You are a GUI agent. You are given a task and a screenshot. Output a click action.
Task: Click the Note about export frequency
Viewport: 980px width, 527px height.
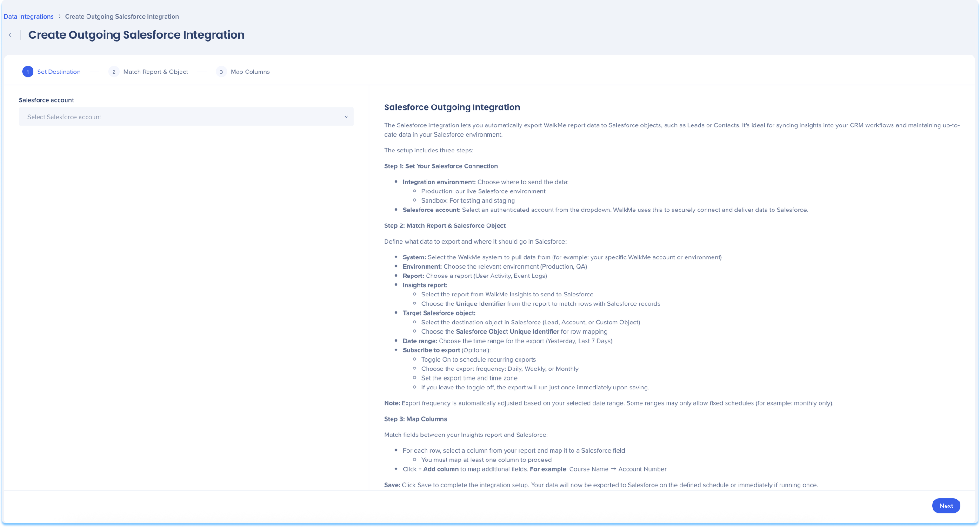pos(609,403)
